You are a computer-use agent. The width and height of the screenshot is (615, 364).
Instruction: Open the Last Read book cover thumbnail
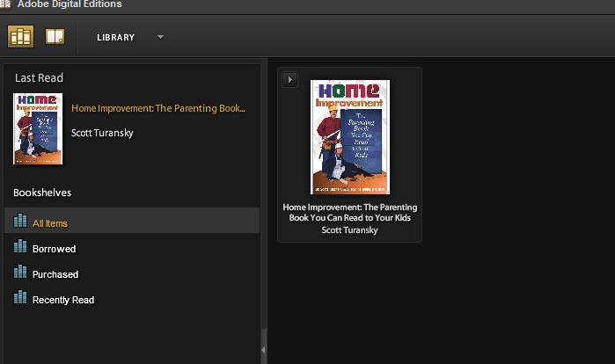38,129
